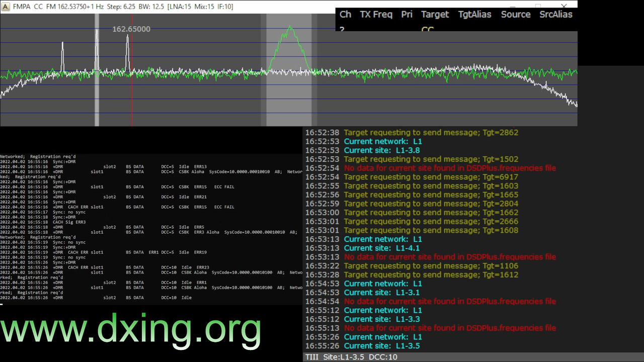Click the log entry with Tgt=6917
Viewport: 644px width, 362px height.
click(x=412, y=177)
